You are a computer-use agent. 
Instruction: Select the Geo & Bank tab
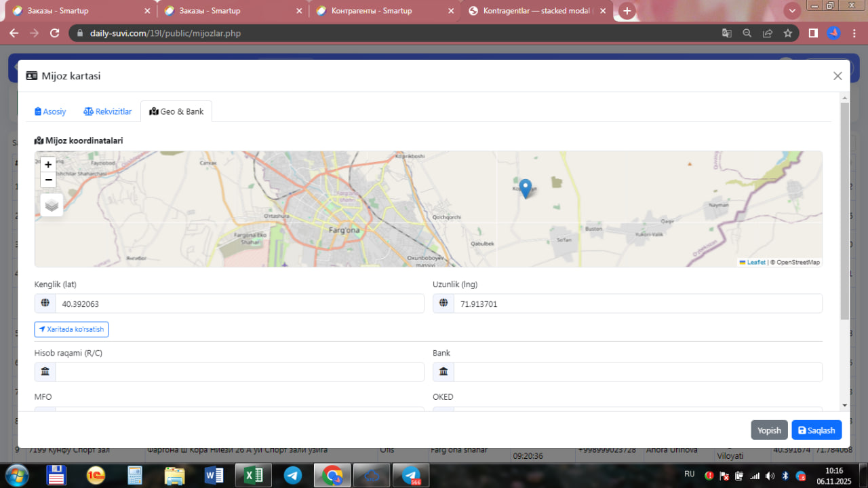click(x=176, y=111)
